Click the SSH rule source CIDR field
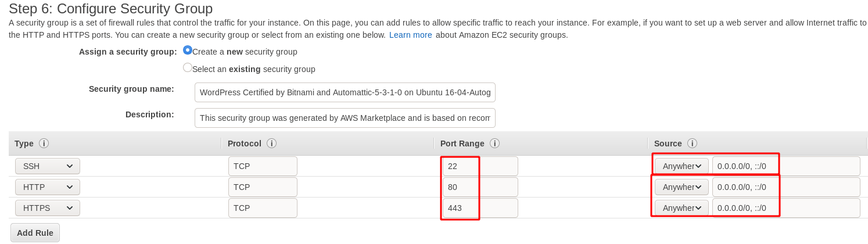The image size is (868, 244). coord(786,166)
